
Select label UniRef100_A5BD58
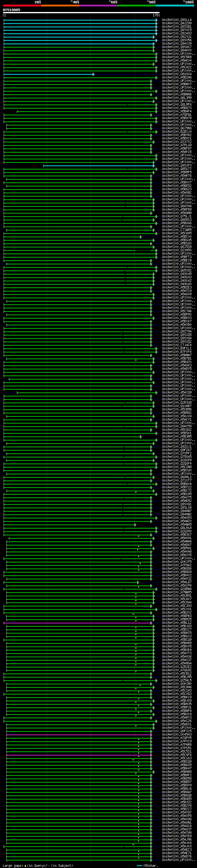click(177, 778)
